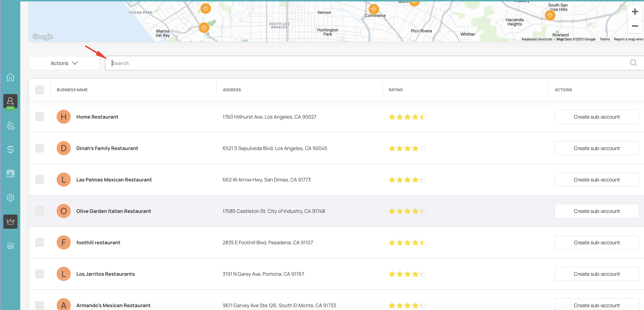
Task: Select the crown icon in sidebar
Action: tap(10, 222)
